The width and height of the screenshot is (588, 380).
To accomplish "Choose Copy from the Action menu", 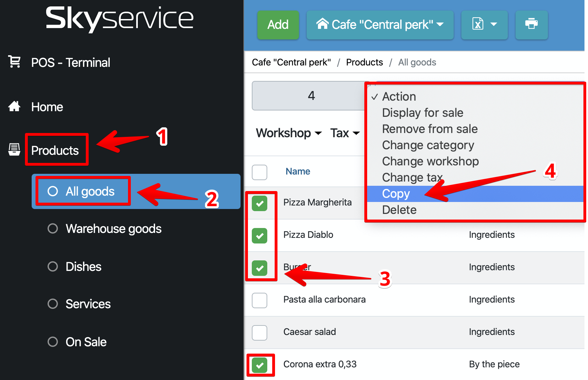I will click(x=396, y=194).
